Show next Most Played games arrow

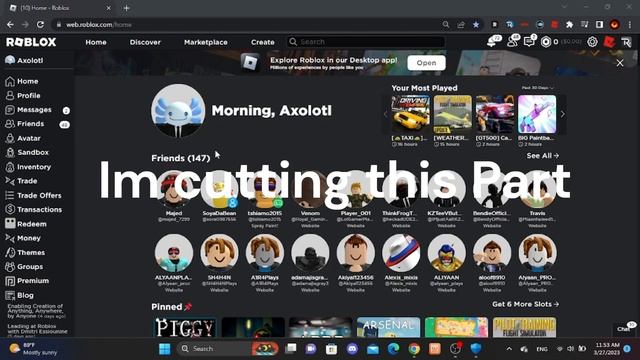(562, 114)
